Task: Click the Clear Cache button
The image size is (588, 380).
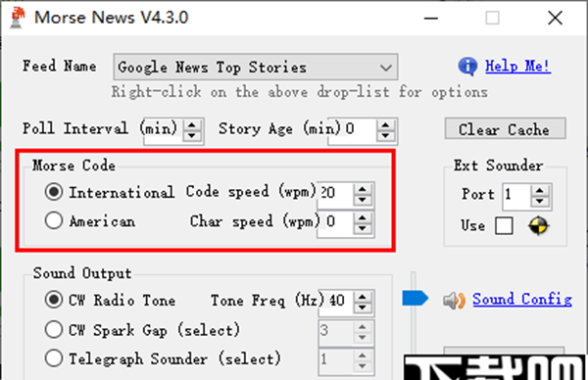Action: pyautogui.click(x=505, y=129)
